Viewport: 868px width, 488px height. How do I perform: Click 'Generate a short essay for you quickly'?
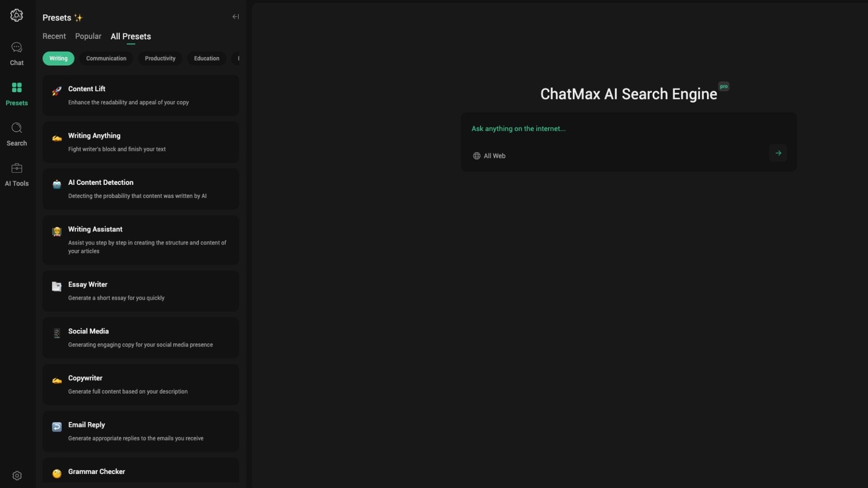point(116,298)
